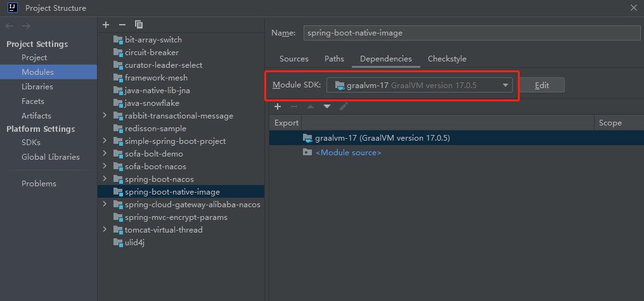Open Modules under Project Settings
The height and width of the screenshot is (301, 644).
pyautogui.click(x=48, y=72)
